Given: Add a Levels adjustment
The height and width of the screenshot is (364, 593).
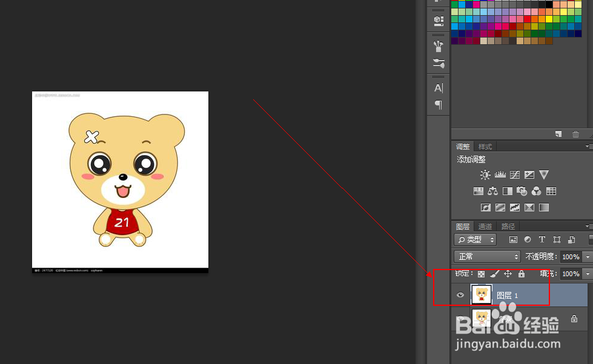Looking at the screenshot, I should tap(500, 174).
